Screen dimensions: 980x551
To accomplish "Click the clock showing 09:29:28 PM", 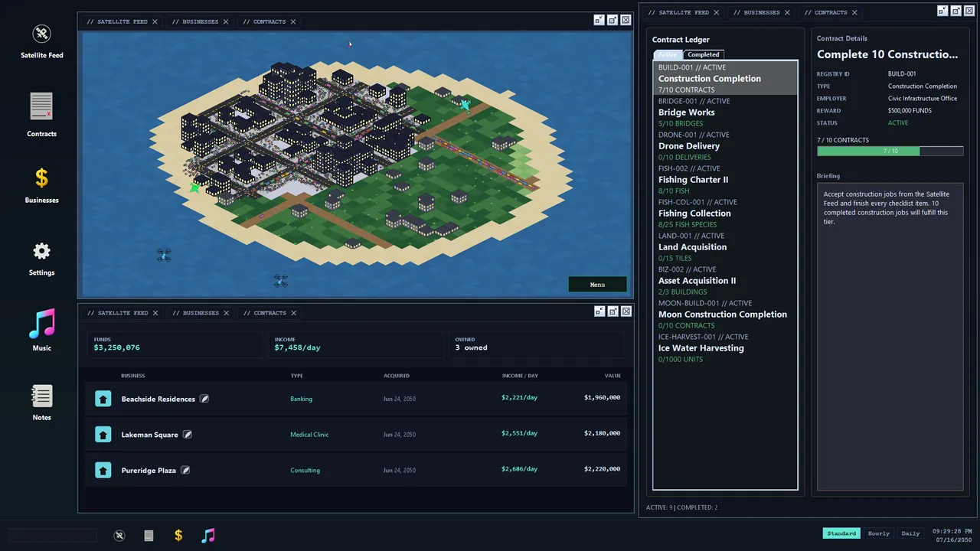I will pyautogui.click(x=952, y=530).
